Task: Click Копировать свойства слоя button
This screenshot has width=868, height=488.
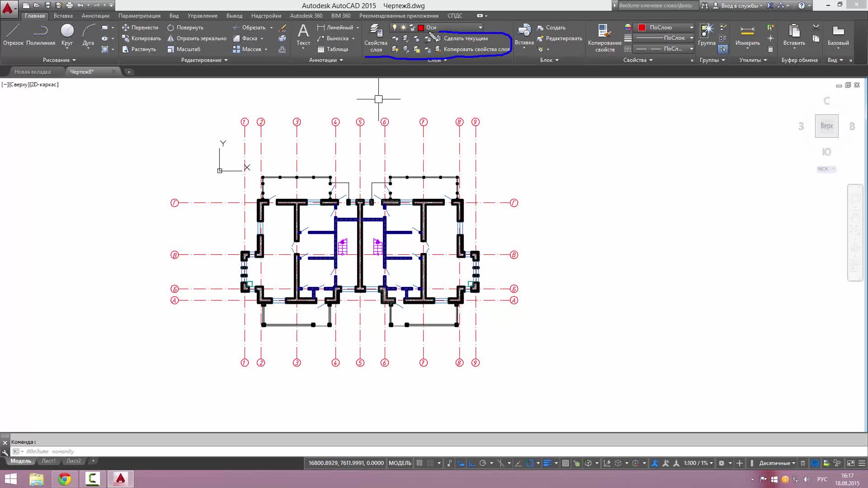Action: tap(472, 49)
